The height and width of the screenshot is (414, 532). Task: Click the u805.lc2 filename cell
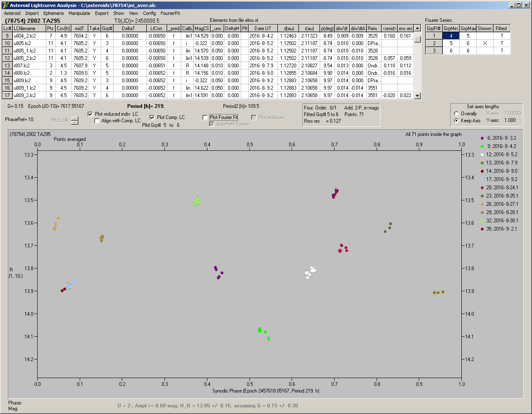29,43
